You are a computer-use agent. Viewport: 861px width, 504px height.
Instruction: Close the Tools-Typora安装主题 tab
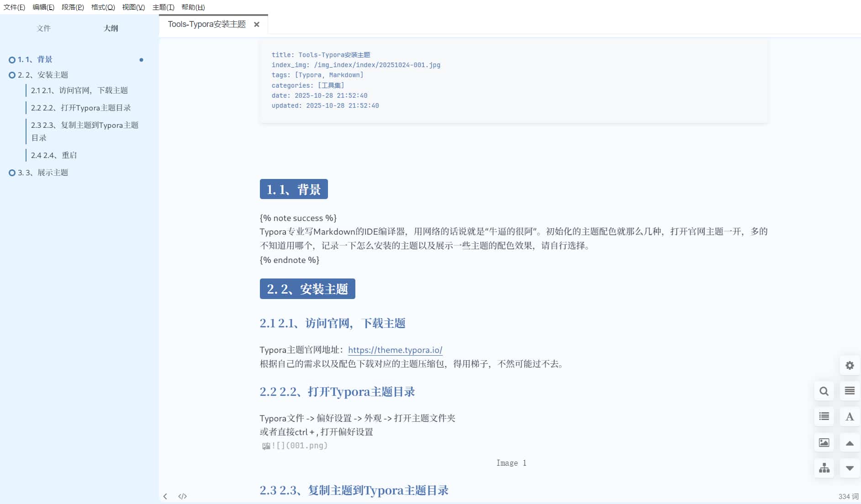click(257, 25)
